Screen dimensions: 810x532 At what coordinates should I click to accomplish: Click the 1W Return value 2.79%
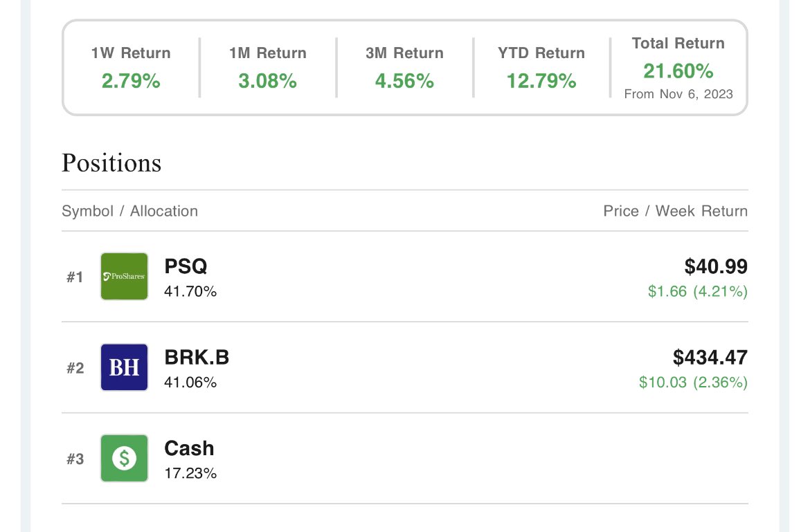click(131, 81)
